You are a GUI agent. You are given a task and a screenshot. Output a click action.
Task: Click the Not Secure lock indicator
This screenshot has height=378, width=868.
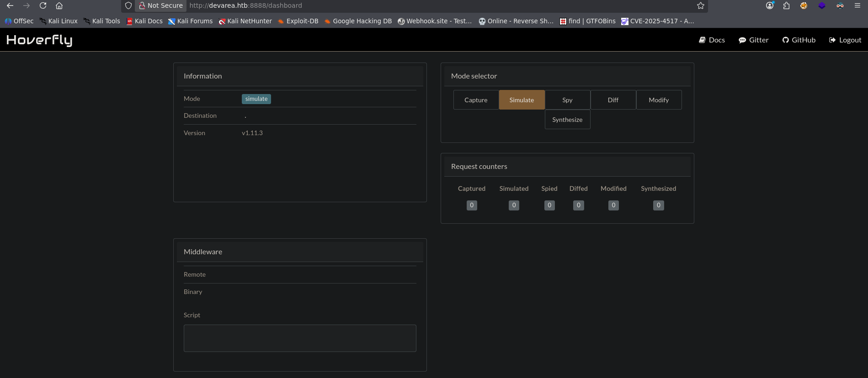[161, 5]
